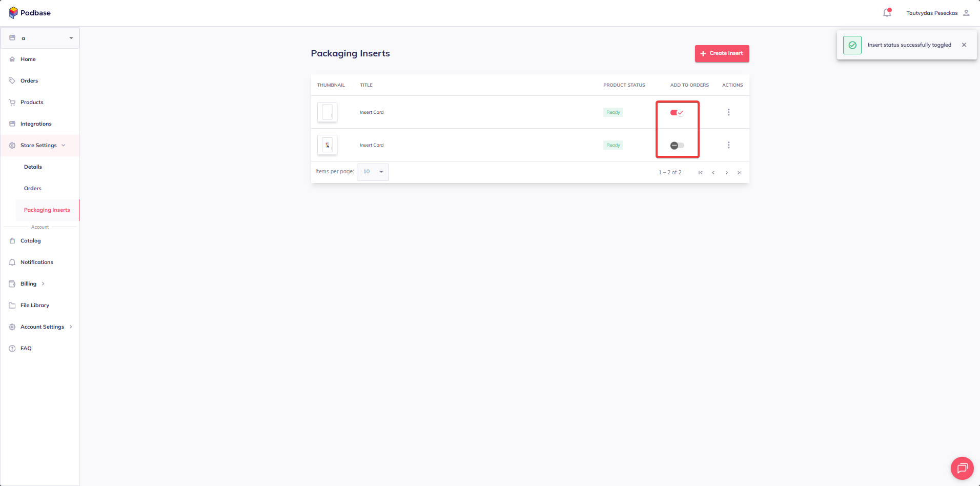Viewport: 980px width, 486px height.
Task: Enable Add to Orders for second insert
Action: point(677,146)
